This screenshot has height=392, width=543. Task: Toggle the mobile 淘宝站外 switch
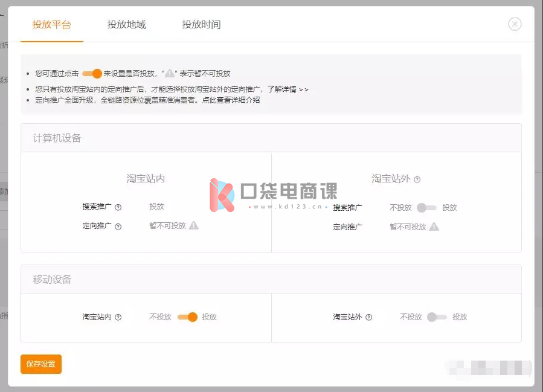(x=437, y=317)
